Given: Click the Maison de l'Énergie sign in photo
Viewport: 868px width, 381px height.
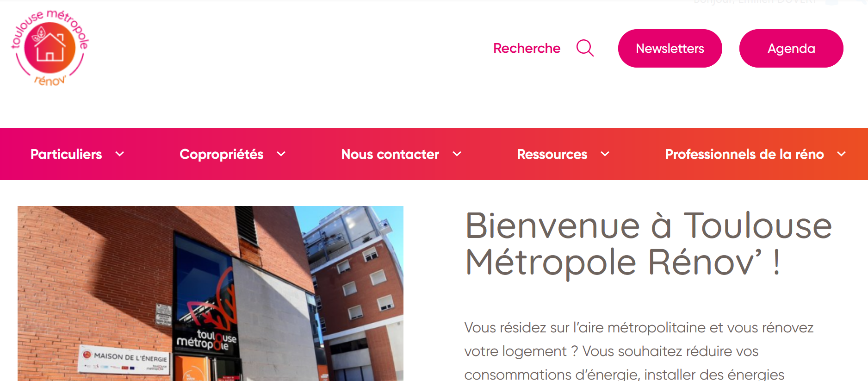Looking at the screenshot, I should [124, 359].
